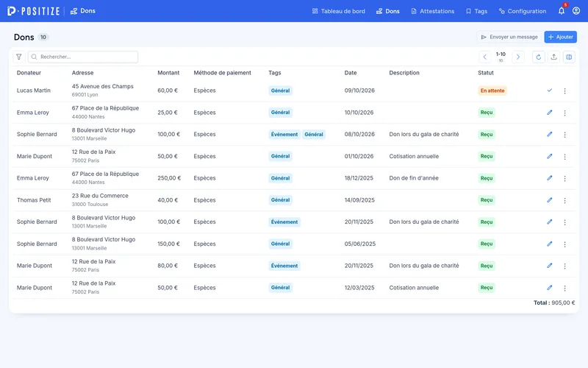Screen dimensions: 588x368
Task: Click En attente status badge
Action: click(492, 91)
